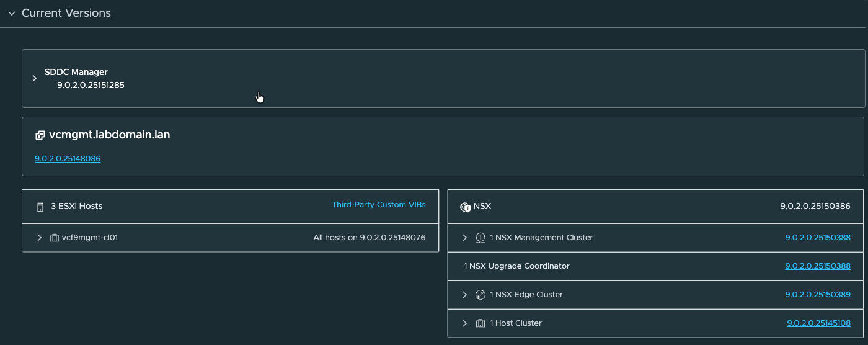Expand the vcf9mgmt-cl01 cluster row
Viewport: 868px width, 345px height.
(39, 238)
